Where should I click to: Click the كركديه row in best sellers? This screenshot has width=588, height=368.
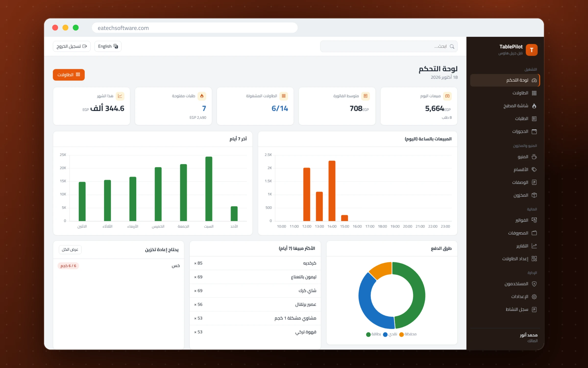(x=255, y=263)
